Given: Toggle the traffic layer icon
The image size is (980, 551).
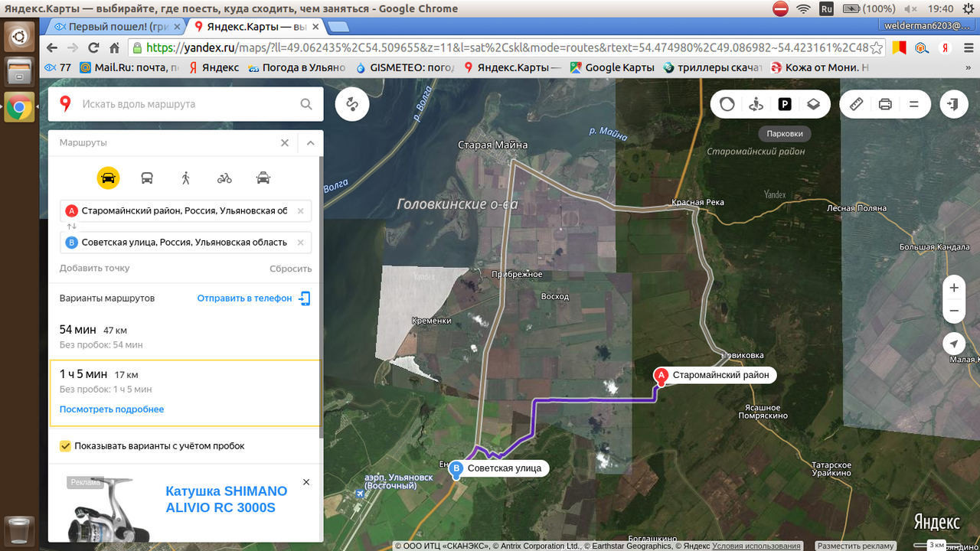Looking at the screenshot, I should tap(727, 104).
